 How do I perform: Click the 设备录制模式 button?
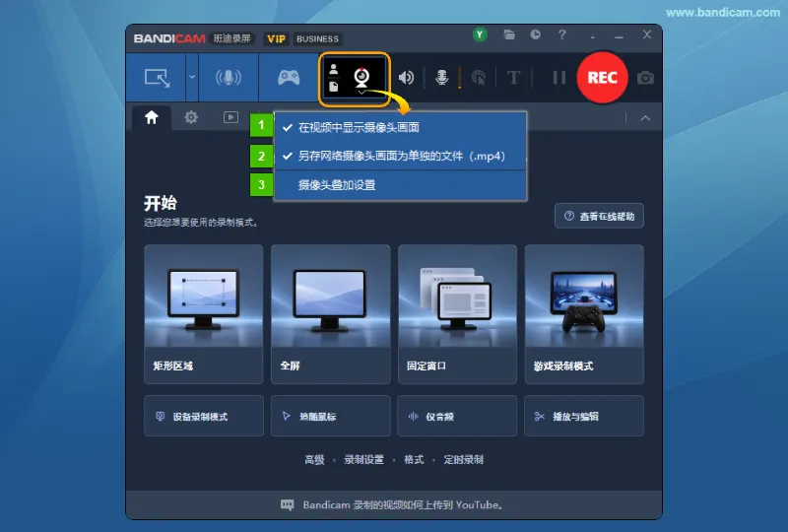pyautogui.click(x=204, y=416)
